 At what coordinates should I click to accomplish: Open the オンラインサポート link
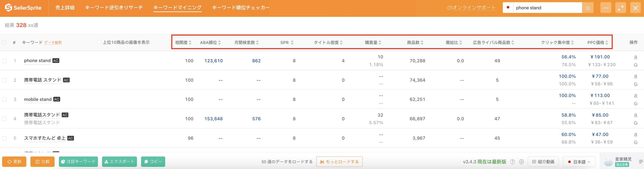point(471,8)
